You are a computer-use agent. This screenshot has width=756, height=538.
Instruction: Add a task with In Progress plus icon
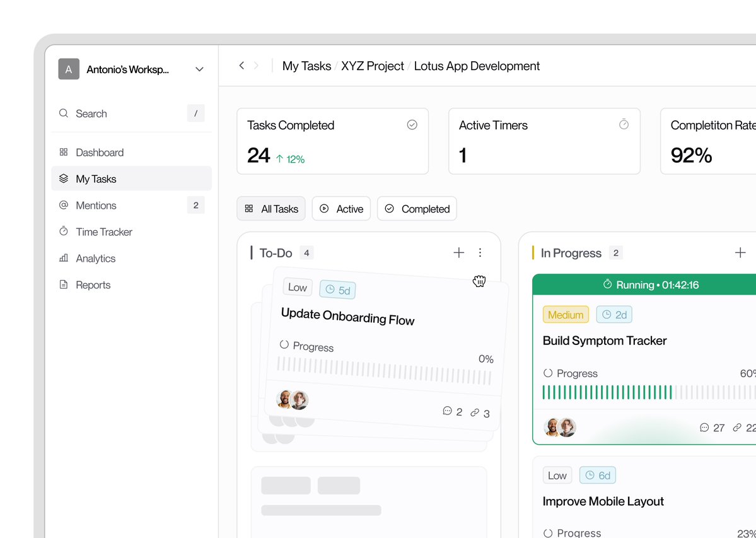[740, 253]
